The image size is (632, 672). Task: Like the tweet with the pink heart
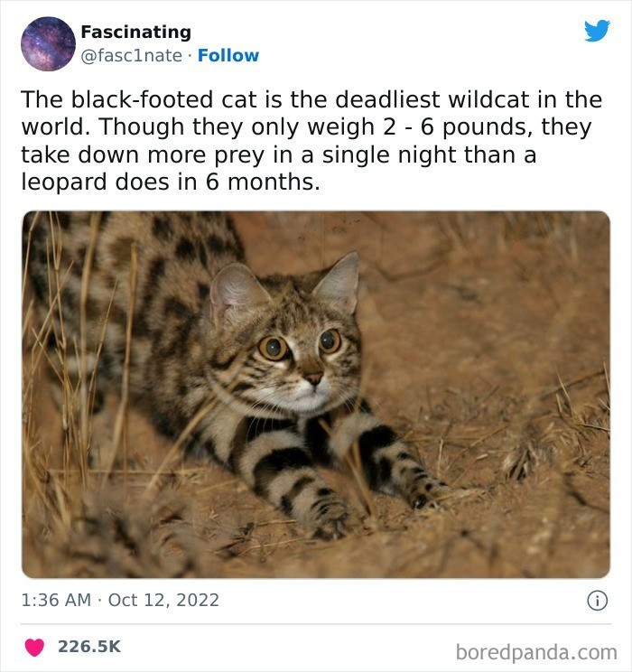pos(34,647)
